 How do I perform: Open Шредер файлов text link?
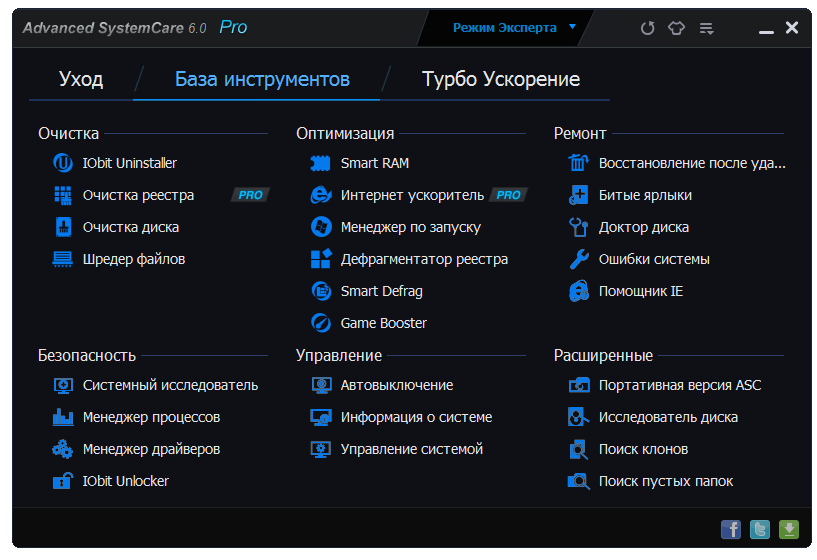tap(134, 259)
